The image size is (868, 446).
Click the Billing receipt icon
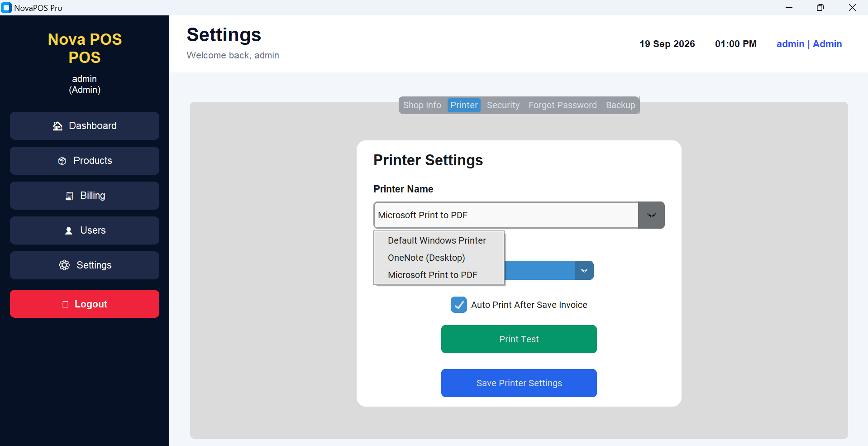pos(69,196)
